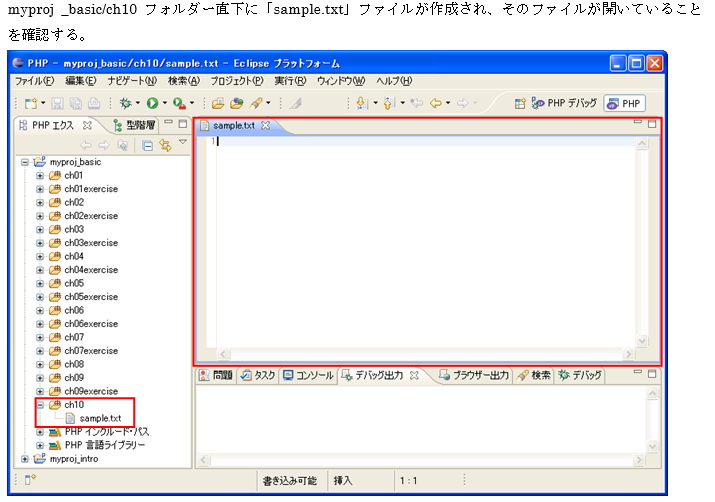Image resolution: width=715 pixels, height=502 pixels.
Task: Expand the ch02exercise folder
Action: pyautogui.click(x=40, y=216)
